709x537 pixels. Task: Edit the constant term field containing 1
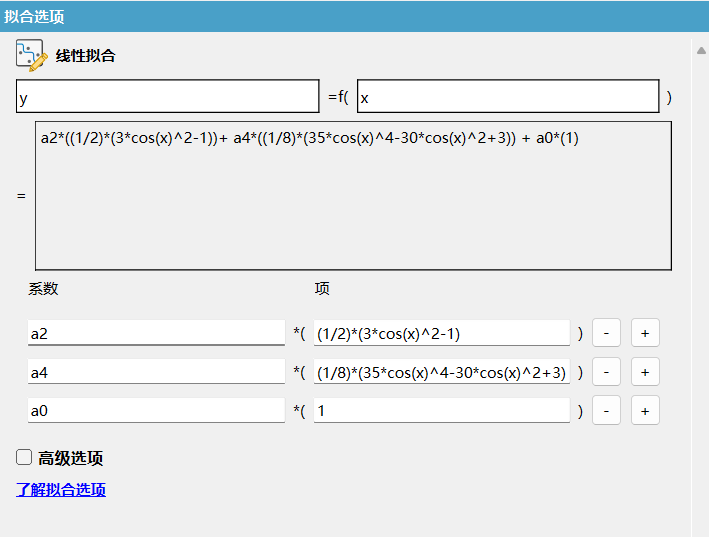click(x=441, y=410)
